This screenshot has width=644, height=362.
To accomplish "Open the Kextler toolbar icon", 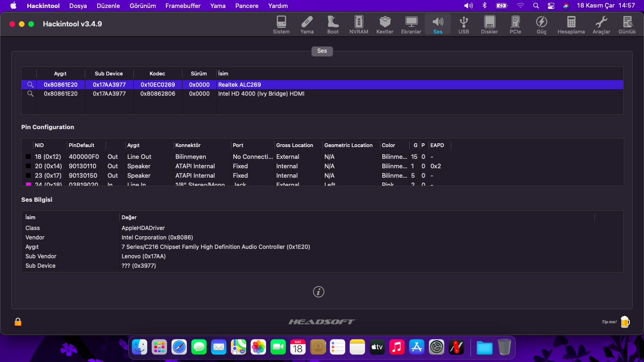I will [x=385, y=25].
